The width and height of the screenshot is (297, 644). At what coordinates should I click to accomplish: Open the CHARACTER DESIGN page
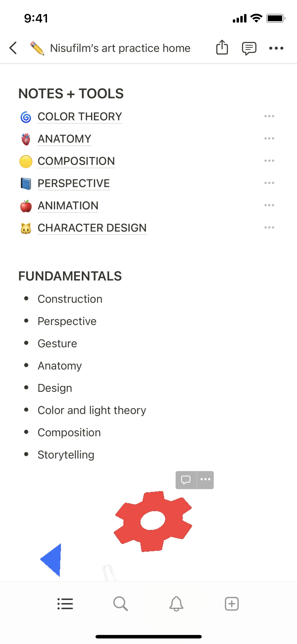(92, 228)
